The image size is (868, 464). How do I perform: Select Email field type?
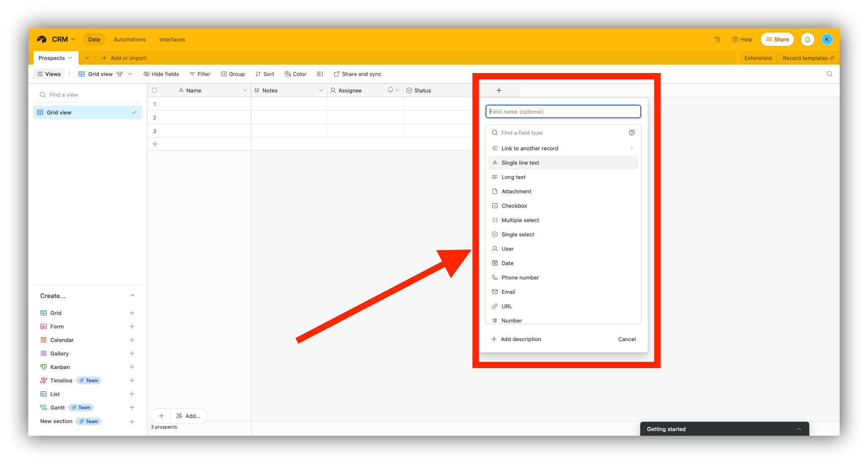(x=563, y=292)
